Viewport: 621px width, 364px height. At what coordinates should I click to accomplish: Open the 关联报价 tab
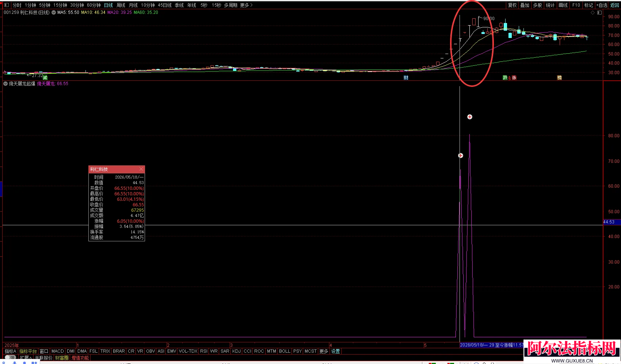pos(43,358)
